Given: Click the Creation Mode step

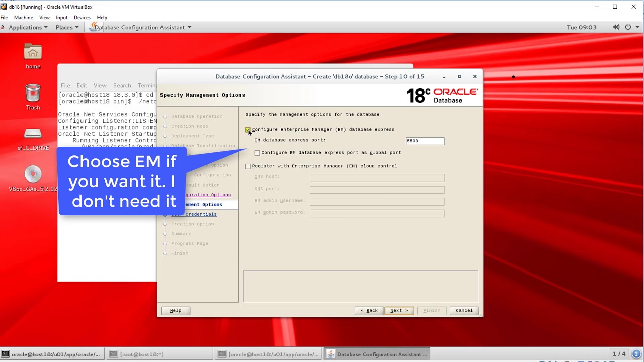Looking at the screenshot, I should pos(189,126).
